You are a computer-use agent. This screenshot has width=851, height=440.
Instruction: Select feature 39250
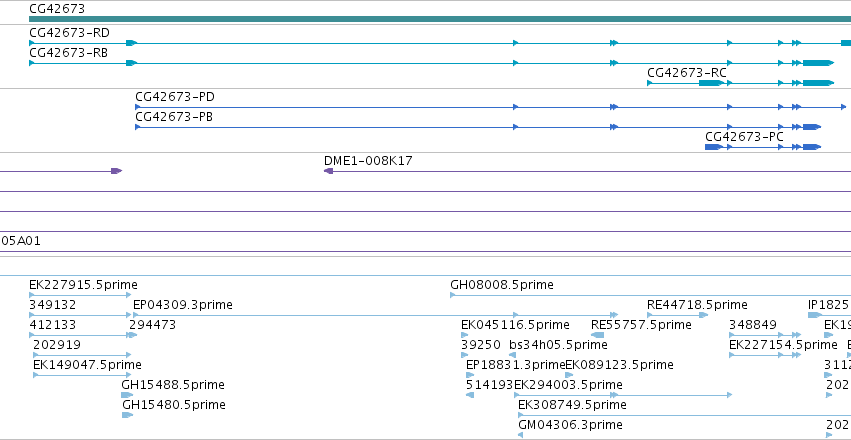pyautogui.click(x=481, y=345)
